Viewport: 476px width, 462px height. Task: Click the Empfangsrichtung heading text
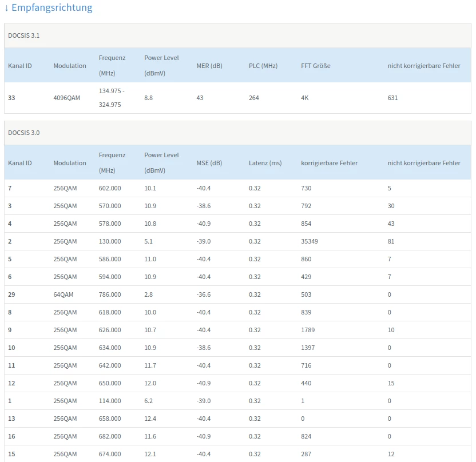[52, 8]
